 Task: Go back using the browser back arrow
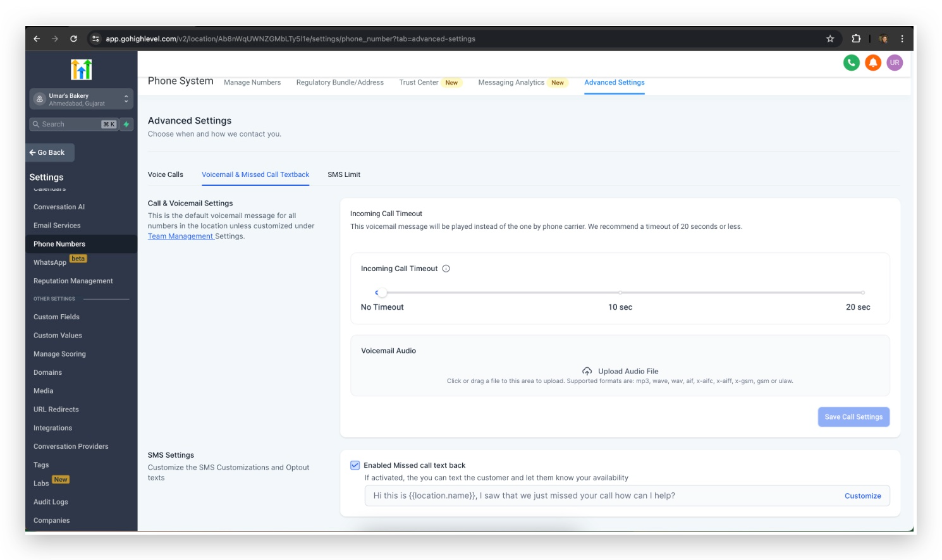click(x=37, y=39)
